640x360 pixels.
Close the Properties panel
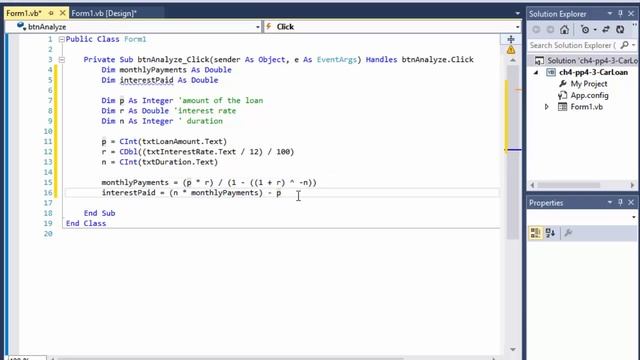click(x=631, y=202)
